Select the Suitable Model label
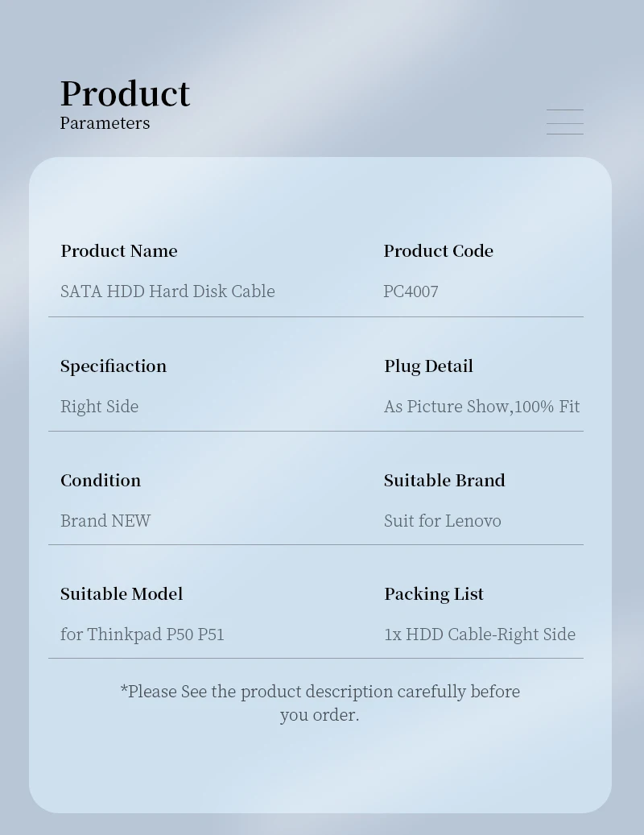 [x=121, y=593]
